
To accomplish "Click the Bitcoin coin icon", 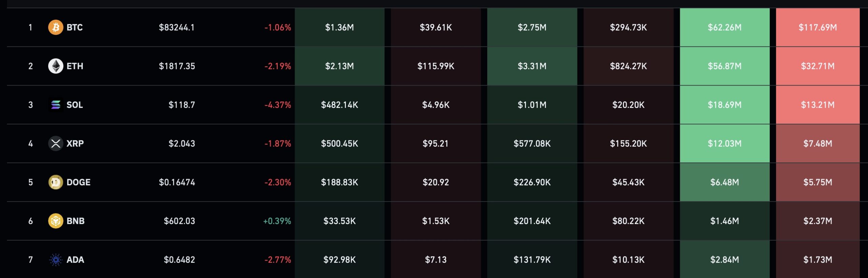I will 56,27.
